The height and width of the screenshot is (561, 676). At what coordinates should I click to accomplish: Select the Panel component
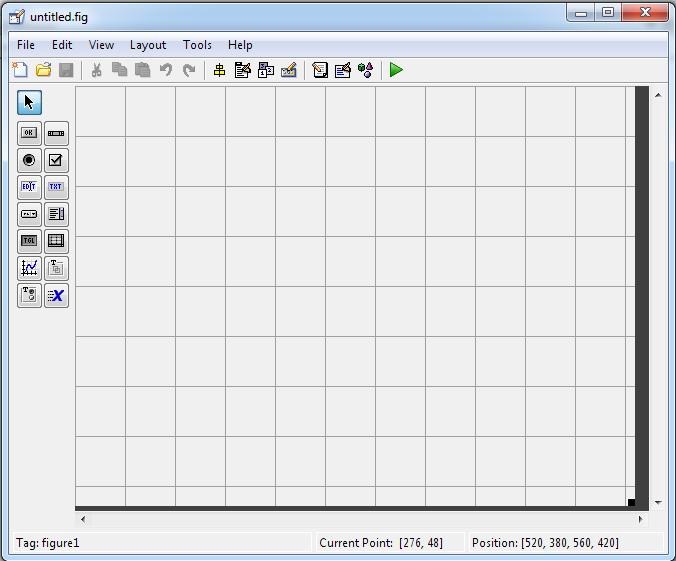coord(56,268)
